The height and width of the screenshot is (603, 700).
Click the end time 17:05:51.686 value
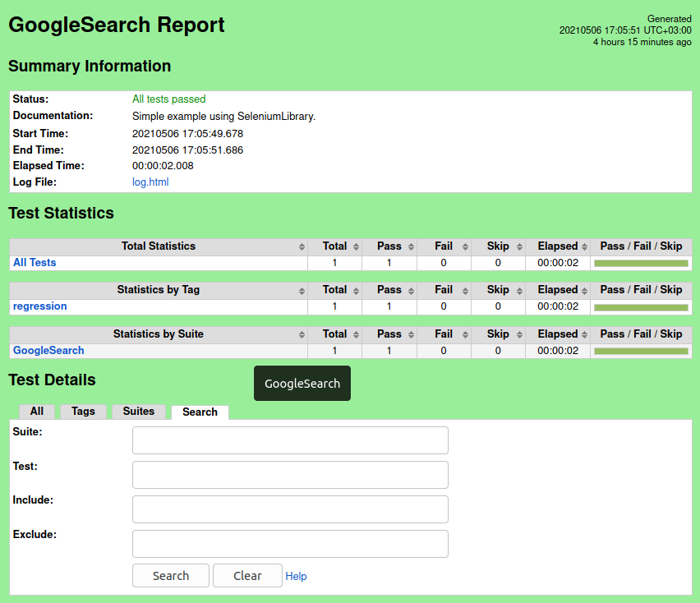pyautogui.click(x=187, y=150)
